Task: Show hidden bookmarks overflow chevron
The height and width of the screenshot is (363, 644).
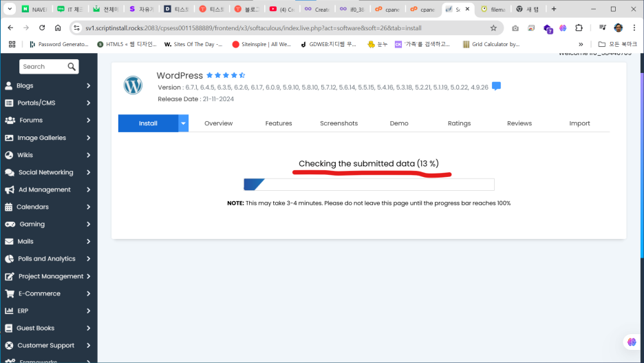Action: click(x=581, y=44)
